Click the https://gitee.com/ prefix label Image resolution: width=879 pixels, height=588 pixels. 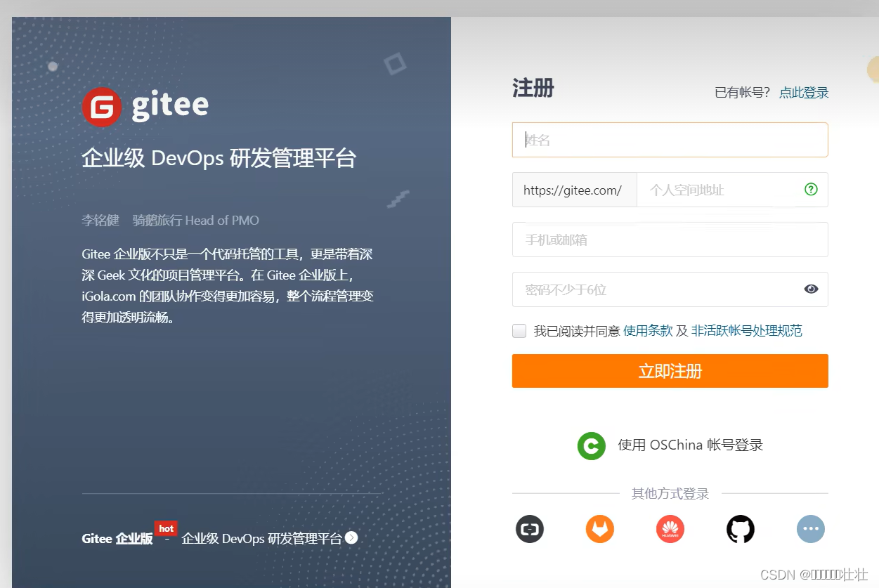pos(575,190)
